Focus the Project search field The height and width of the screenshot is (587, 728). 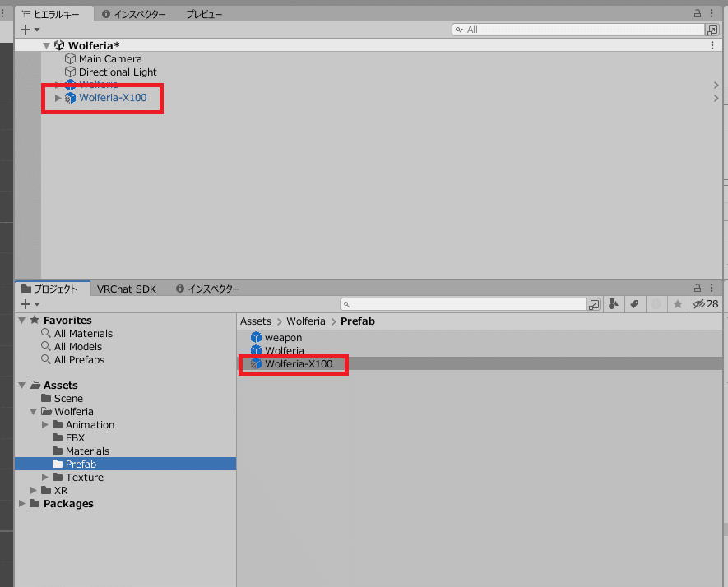tap(463, 304)
